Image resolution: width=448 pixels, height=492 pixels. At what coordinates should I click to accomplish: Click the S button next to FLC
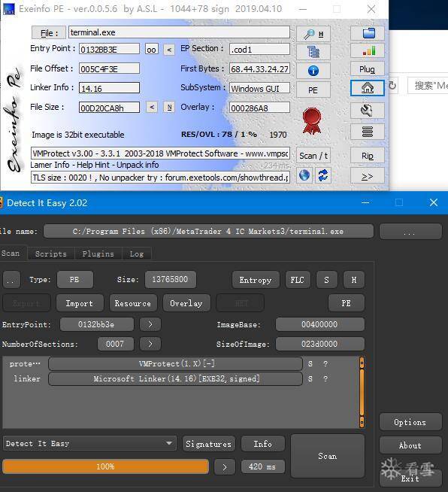327,280
